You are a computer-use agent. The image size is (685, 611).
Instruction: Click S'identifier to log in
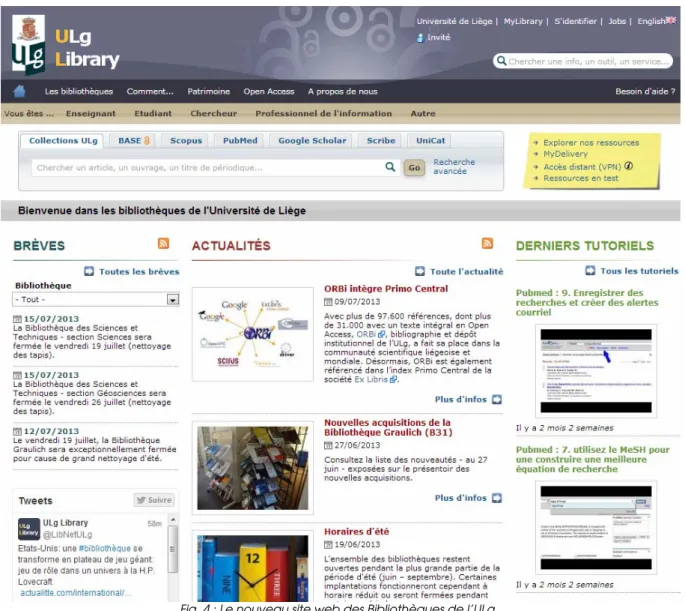575,21
